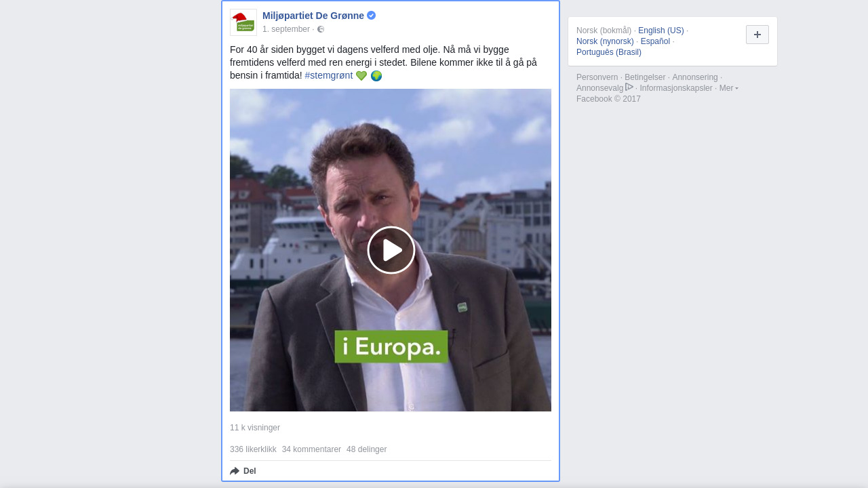
Task: Open Miljøpartiet De Grønne page name link
Action: click(313, 16)
